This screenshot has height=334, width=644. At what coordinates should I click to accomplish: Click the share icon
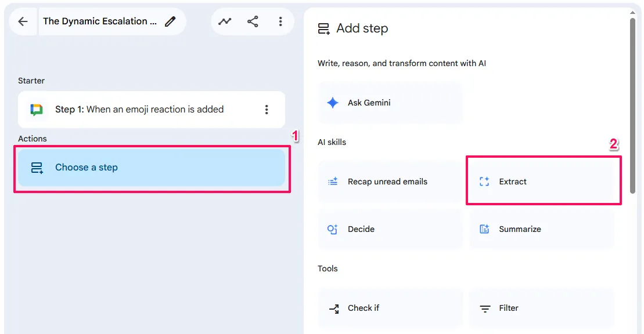pyautogui.click(x=253, y=21)
